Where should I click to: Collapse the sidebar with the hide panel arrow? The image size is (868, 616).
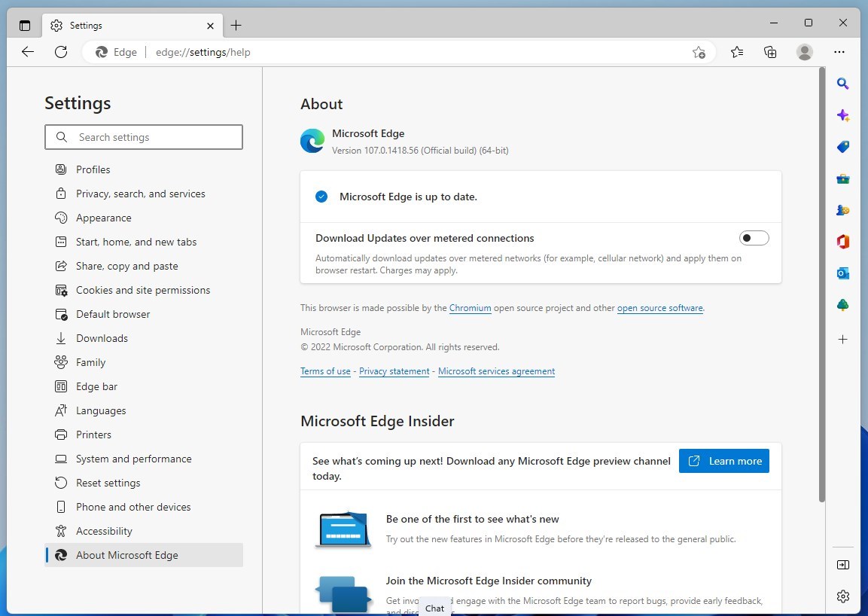point(842,564)
